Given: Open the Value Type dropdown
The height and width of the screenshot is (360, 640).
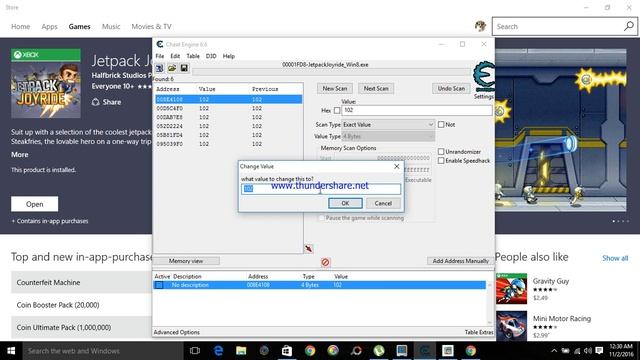Looking at the screenshot, I should (x=388, y=136).
